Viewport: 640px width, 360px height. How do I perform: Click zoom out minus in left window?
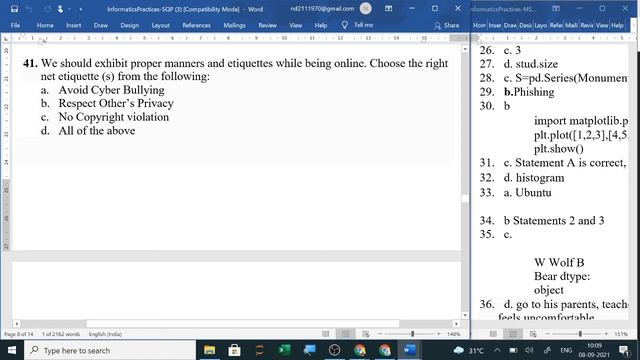point(380,334)
